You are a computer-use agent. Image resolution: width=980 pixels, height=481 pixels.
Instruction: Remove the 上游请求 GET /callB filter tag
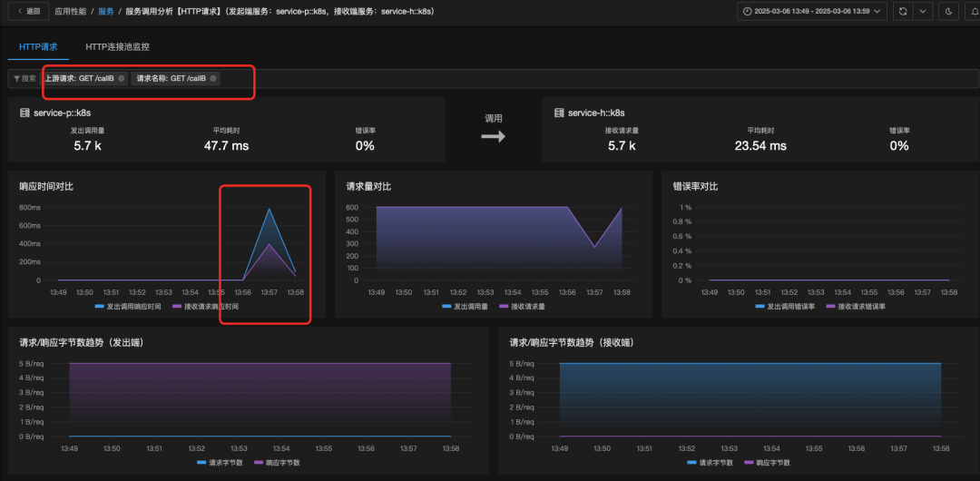(122, 79)
